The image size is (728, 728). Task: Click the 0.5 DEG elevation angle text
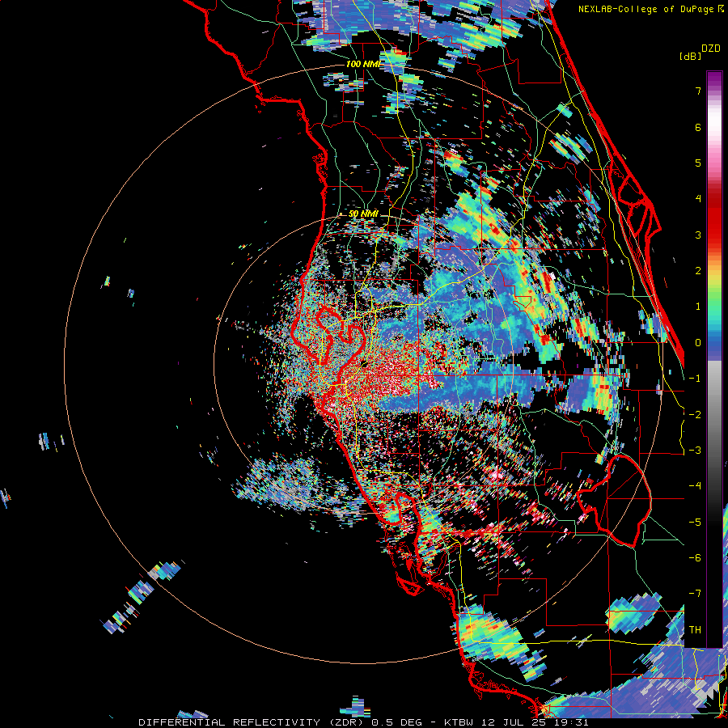(397, 722)
